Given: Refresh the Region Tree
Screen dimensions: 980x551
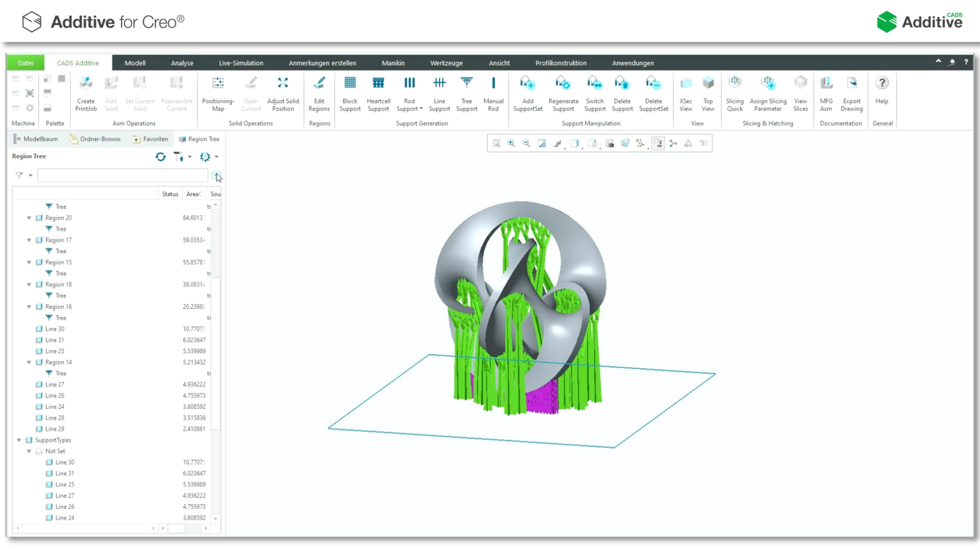Looking at the screenshot, I should tap(160, 157).
